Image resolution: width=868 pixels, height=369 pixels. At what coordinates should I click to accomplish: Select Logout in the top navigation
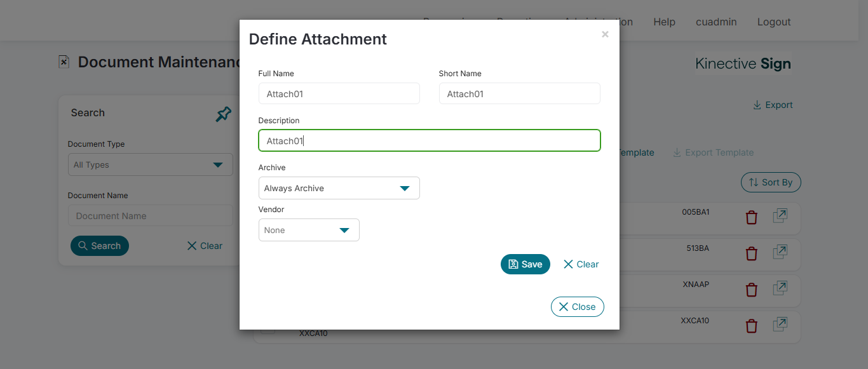pyautogui.click(x=773, y=22)
